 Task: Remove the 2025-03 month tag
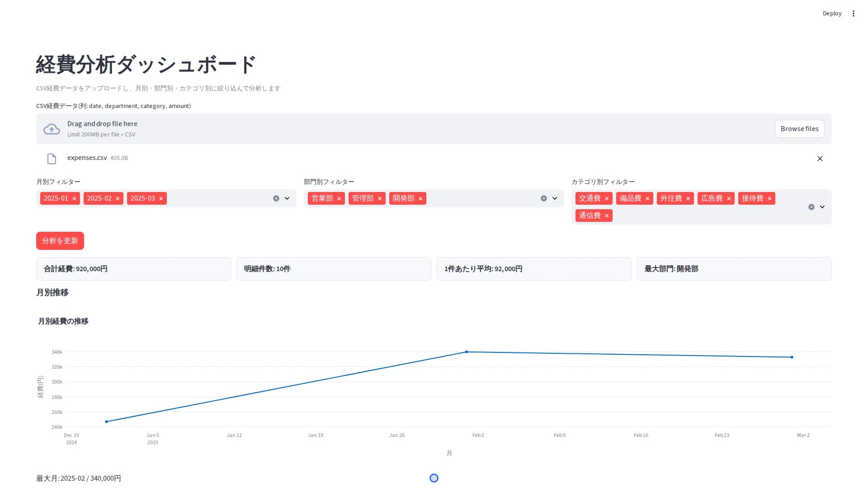tap(161, 198)
